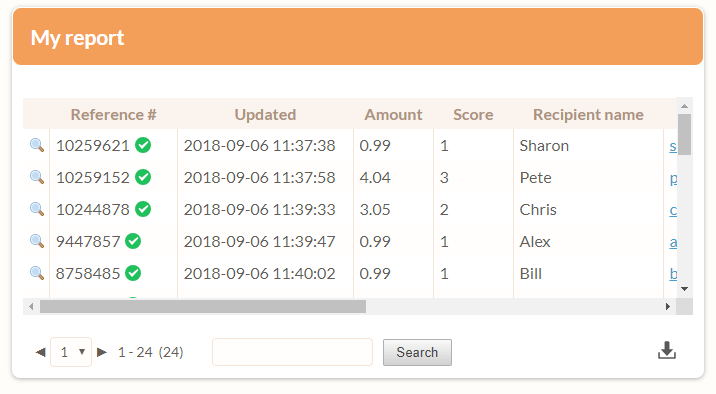The image size is (716, 394).
Task: Click amount 3.05 in Chris's row
Action: pos(375,210)
